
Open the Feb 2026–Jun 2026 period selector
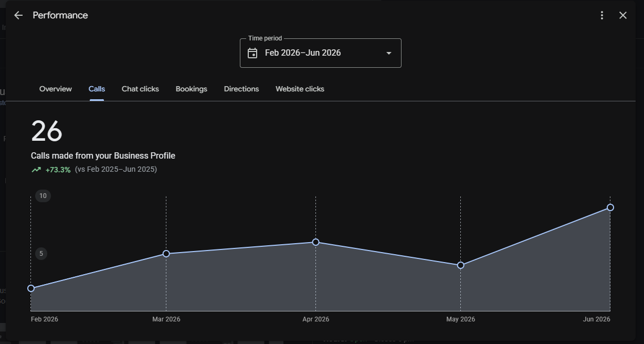(321, 53)
